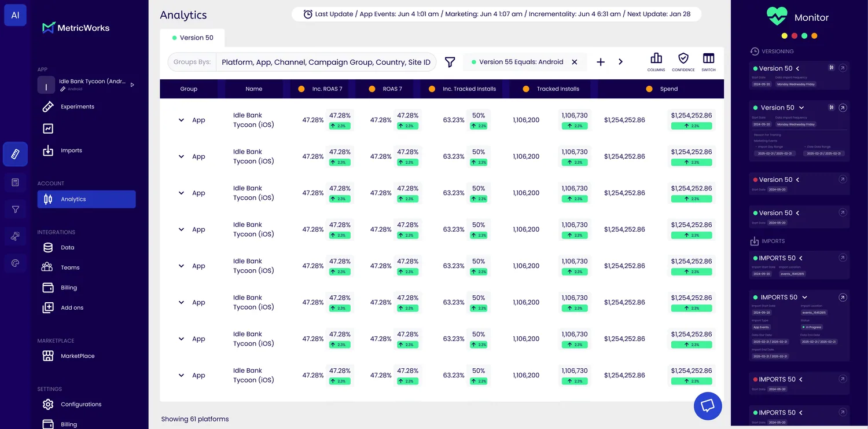Viewport: 868px width, 429px height.
Task: Click the MetricWorks logo
Action: [x=76, y=28]
